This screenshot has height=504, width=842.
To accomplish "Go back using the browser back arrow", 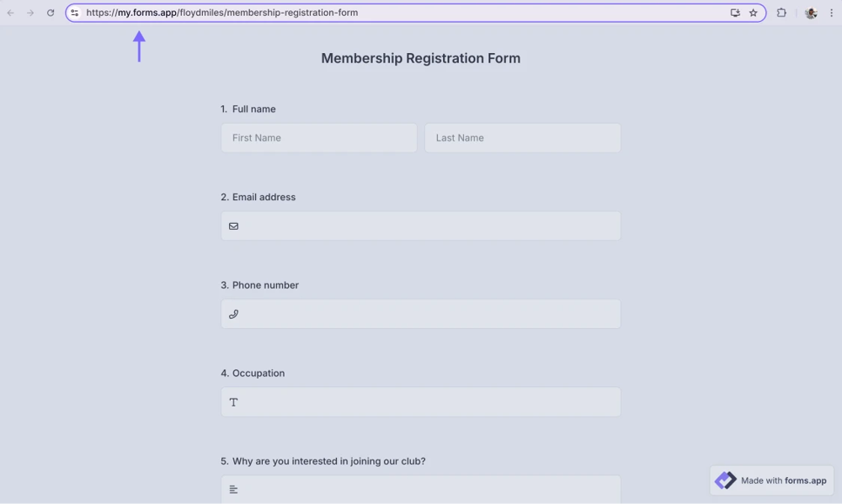I will pos(10,13).
